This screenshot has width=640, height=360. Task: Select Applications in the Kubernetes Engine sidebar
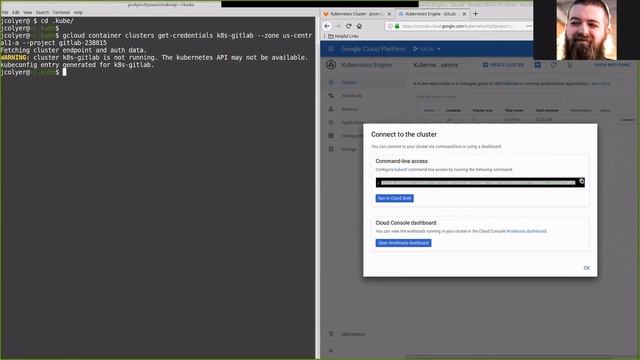(352, 122)
